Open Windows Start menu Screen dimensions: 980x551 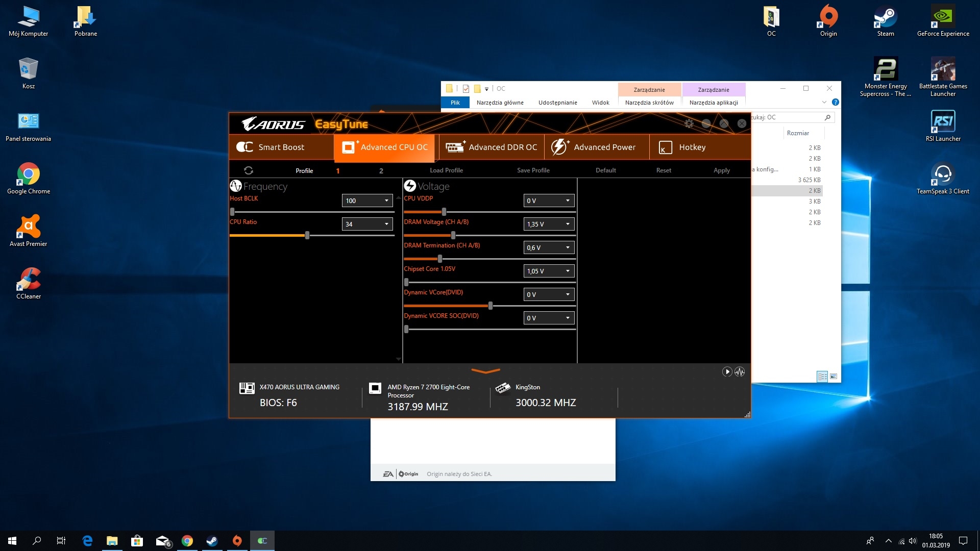point(12,541)
